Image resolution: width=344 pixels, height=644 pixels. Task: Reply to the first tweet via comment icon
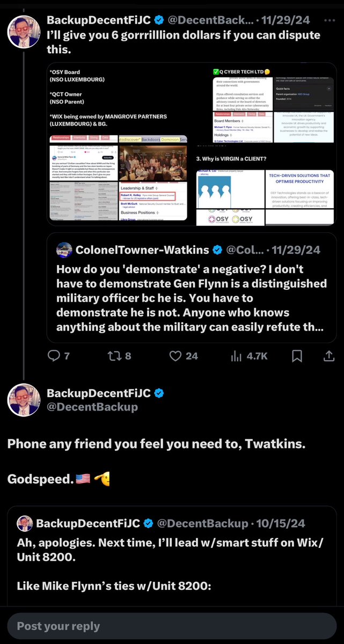pyautogui.click(x=54, y=356)
